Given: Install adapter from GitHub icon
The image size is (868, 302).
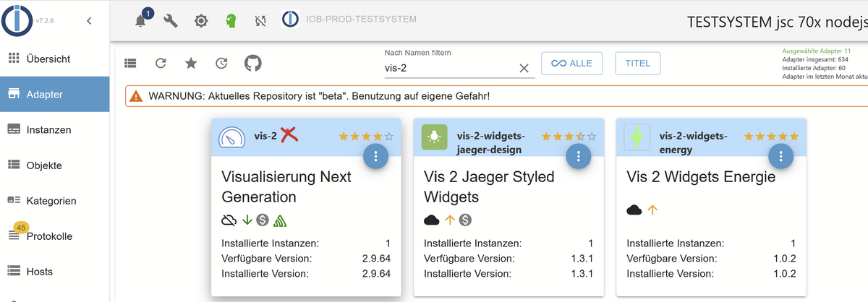Looking at the screenshot, I should click(x=252, y=63).
